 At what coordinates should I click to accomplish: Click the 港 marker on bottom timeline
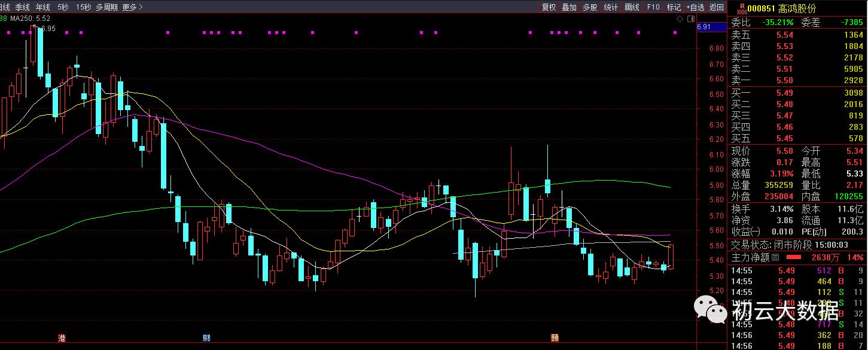click(x=62, y=338)
